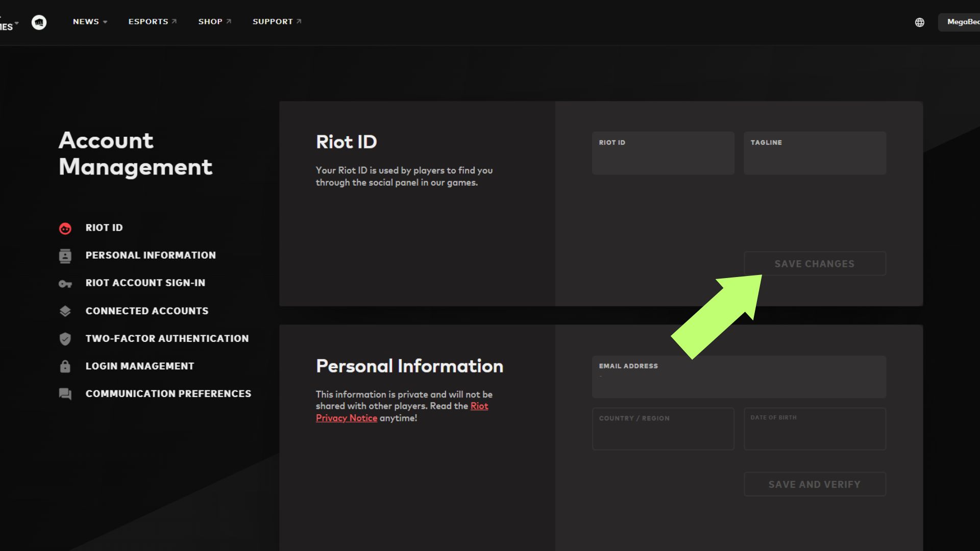This screenshot has height=551, width=980.
Task: Click the SAVE AND VERIFY button
Action: click(815, 484)
